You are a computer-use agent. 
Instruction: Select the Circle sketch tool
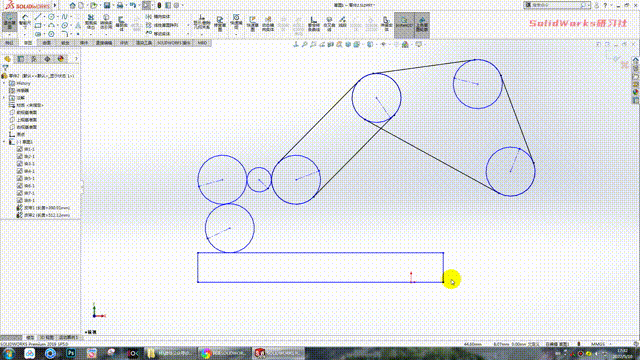51,17
